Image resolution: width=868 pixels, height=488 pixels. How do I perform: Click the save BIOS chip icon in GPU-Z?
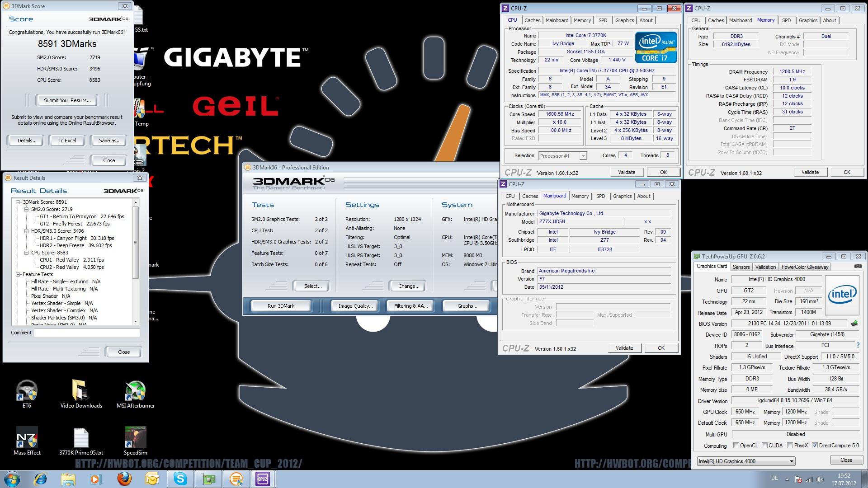pos(854,324)
